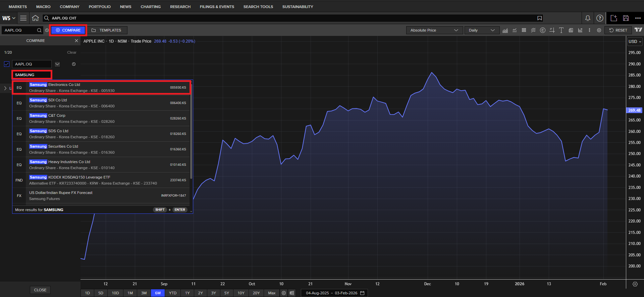
Task: Open the notifications bell
Action: (x=588, y=18)
